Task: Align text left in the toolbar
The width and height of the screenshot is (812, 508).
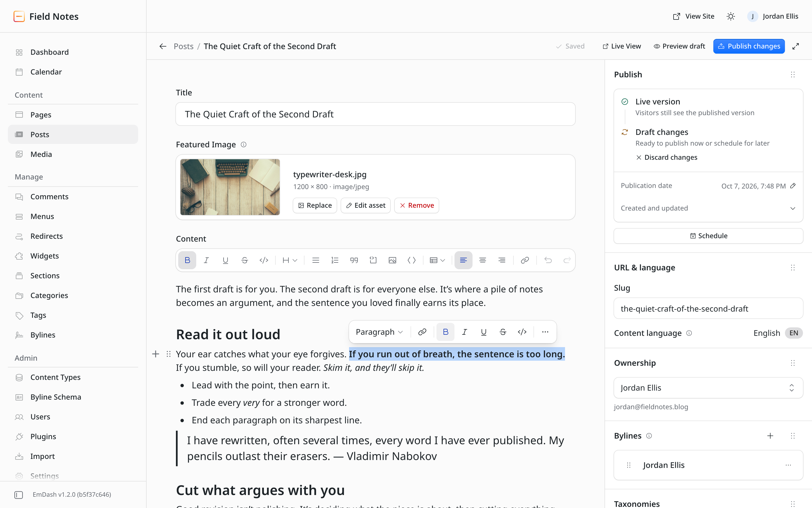Action: click(464, 260)
